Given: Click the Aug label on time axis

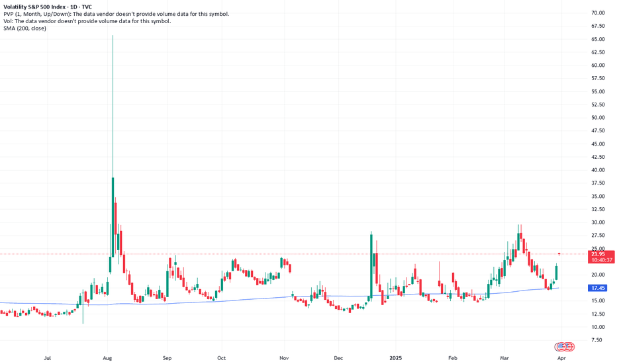Looking at the screenshot, I should (107, 358).
